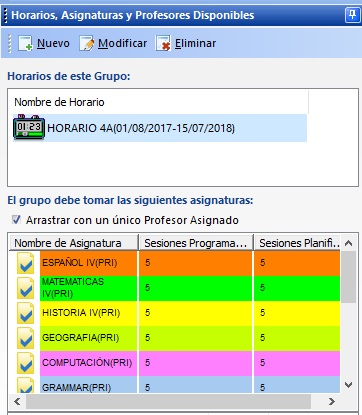Click the check icon beside MATEMATICAS IV(PRI)
Screen dimensions: 362x415
click(26, 288)
